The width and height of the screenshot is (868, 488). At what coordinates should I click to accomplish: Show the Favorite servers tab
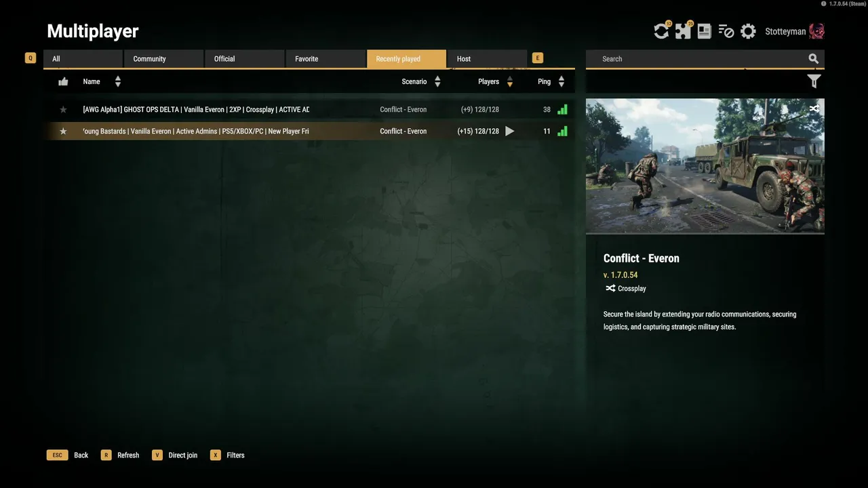[x=325, y=59]
